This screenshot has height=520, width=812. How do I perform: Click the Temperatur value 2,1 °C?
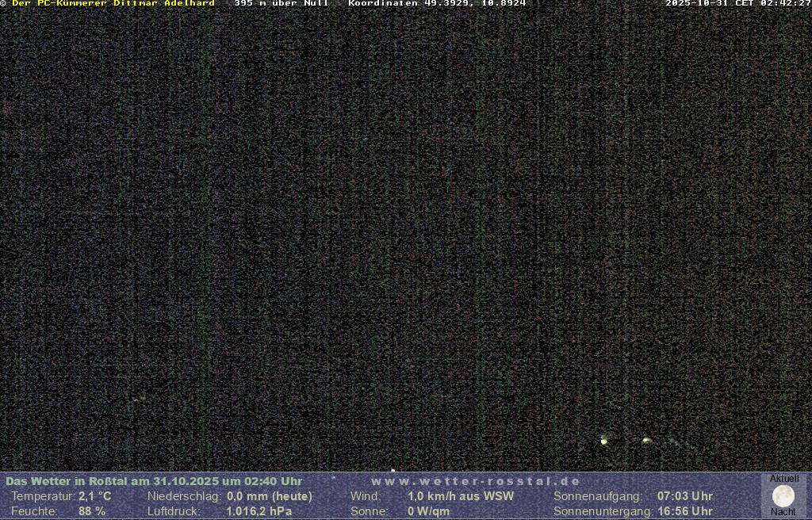(94, 496)
